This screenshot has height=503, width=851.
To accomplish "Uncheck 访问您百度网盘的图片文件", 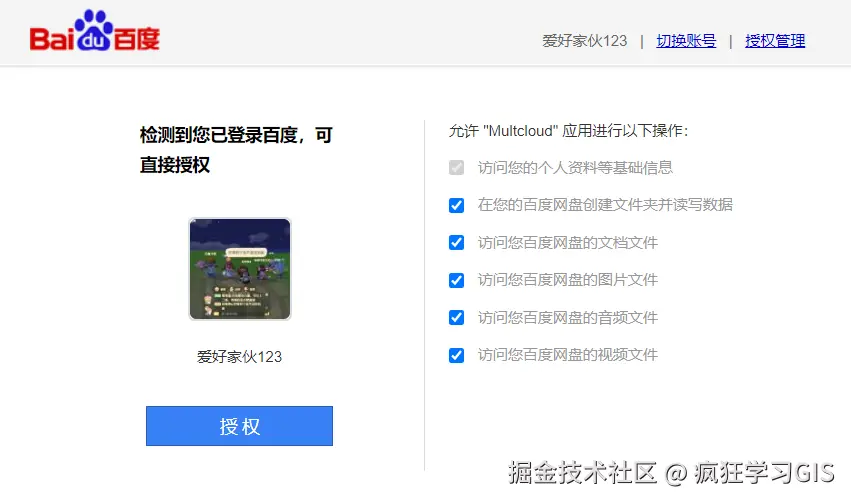I will click(456, 280).
